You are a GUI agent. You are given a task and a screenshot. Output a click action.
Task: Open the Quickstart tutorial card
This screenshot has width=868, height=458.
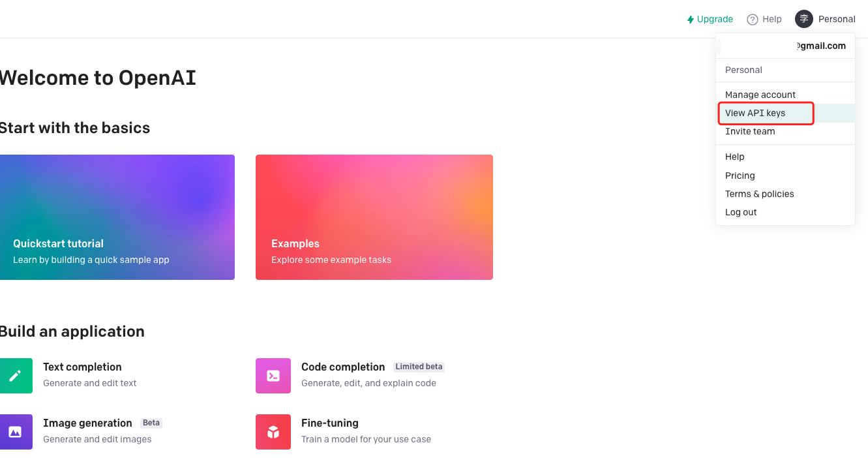[x=117, y=217]
